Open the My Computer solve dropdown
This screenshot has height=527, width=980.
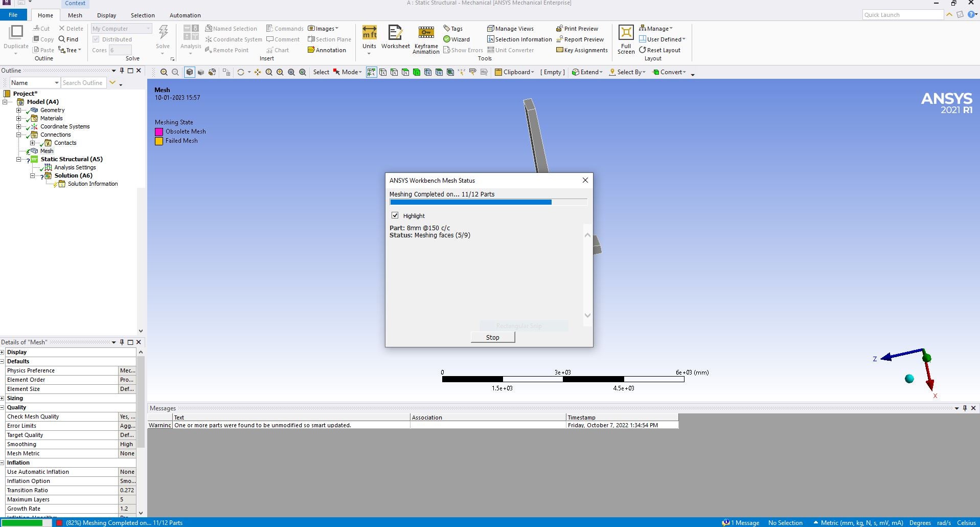(121, 29)
